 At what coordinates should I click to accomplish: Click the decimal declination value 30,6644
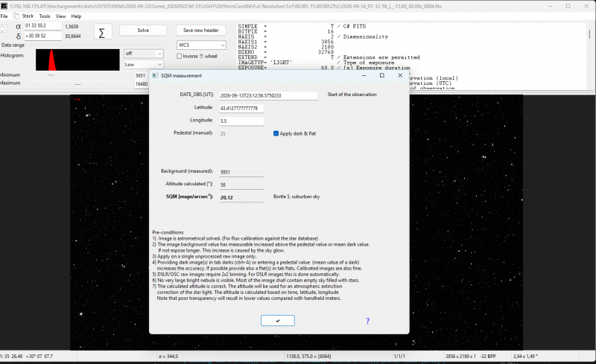[72, 36]
